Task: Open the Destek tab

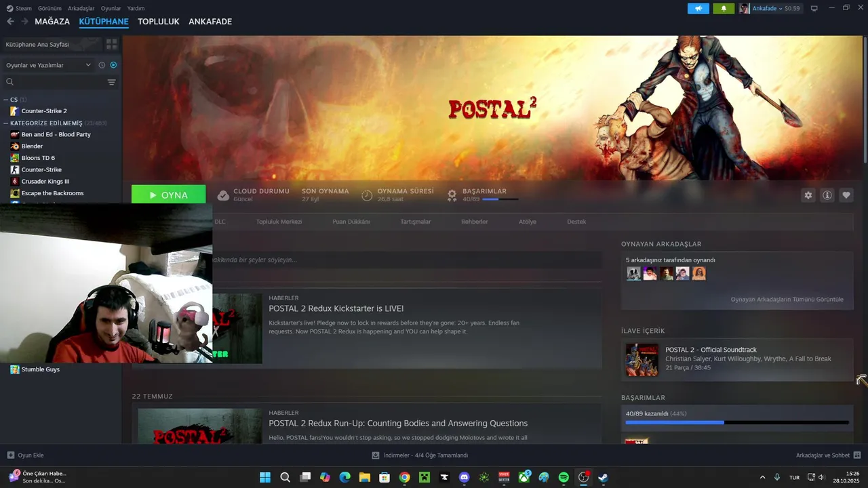Action: (x=576, y=222)
